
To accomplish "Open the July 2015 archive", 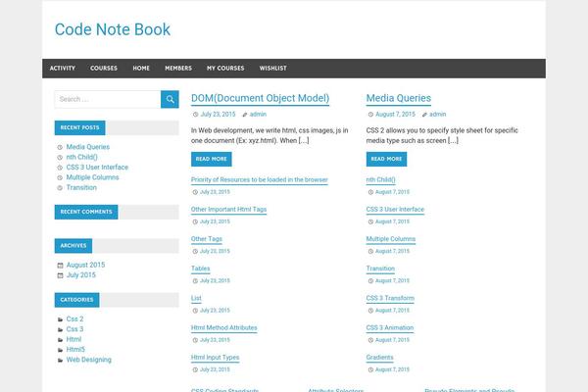I will point(81,275).
